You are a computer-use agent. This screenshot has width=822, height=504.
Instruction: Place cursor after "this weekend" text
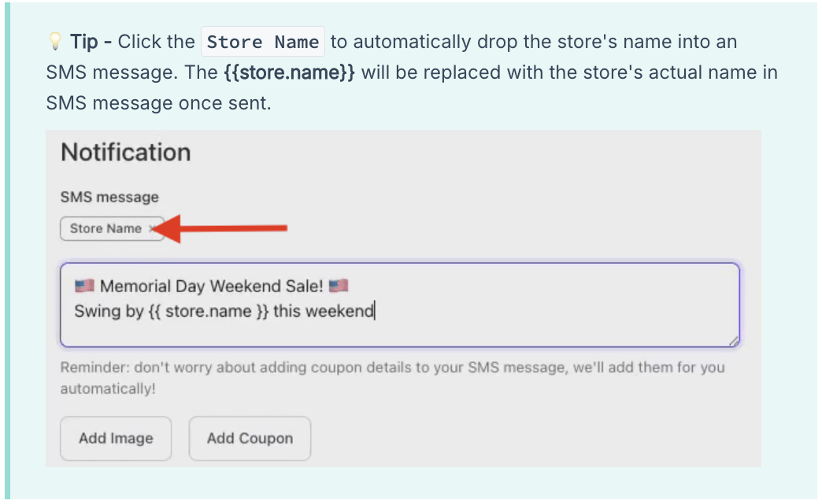coord(374,311)
